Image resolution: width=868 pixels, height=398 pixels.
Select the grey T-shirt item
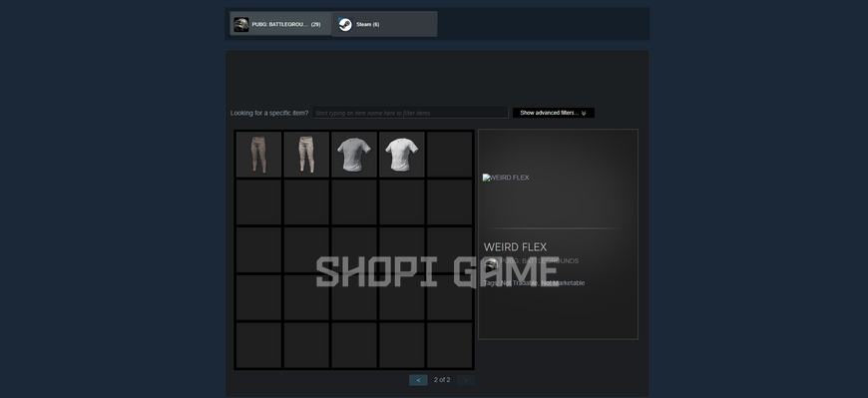pyautogui.click(x=354, y=155)
